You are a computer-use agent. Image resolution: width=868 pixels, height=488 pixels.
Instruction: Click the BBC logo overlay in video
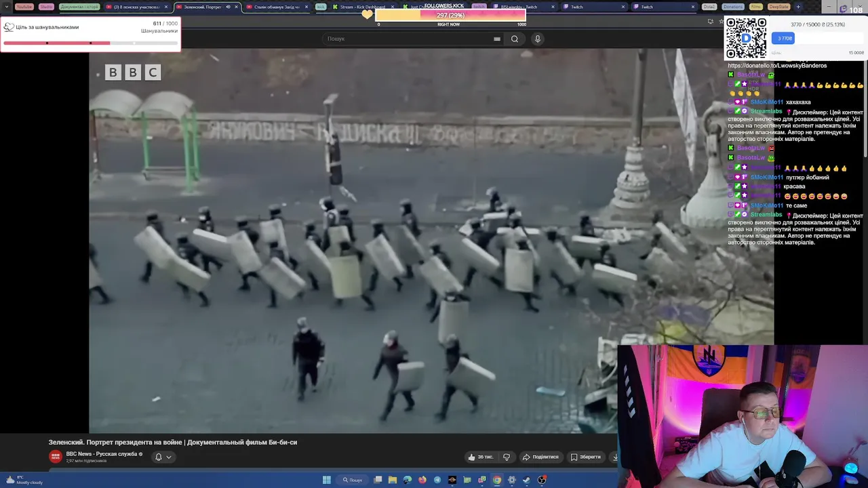133,73
